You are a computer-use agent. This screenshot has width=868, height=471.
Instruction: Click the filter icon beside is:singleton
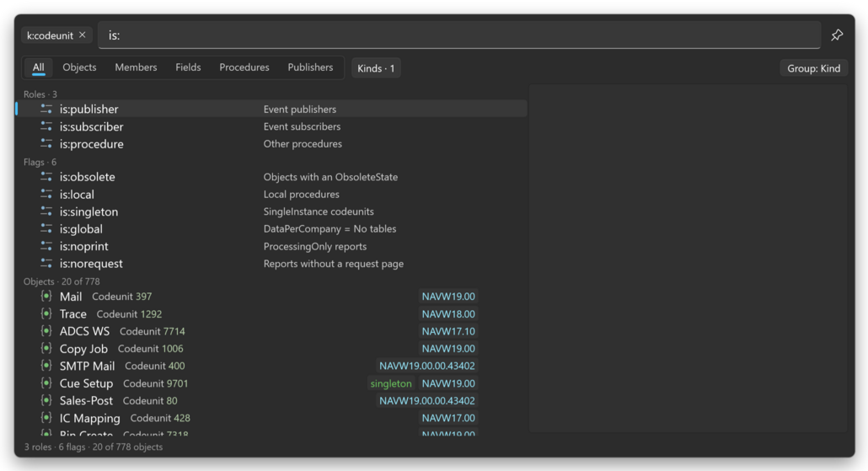coord(46,211)
